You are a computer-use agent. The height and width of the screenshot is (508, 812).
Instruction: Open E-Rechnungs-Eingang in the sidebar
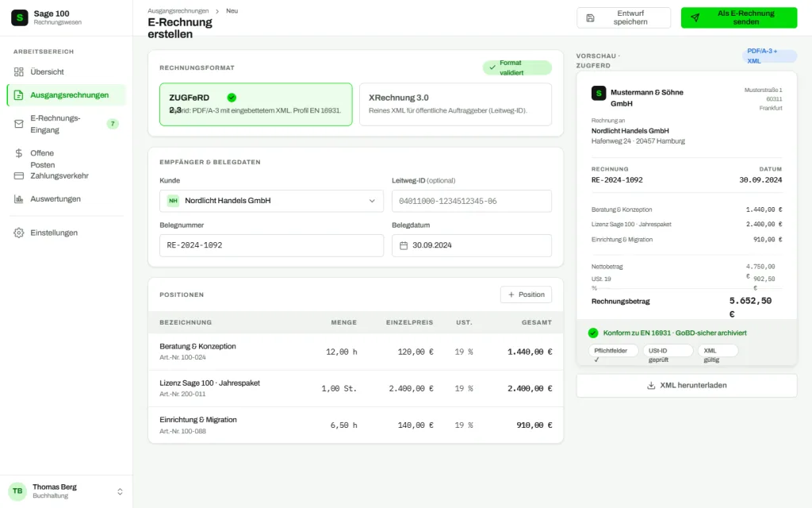point(67,124)
